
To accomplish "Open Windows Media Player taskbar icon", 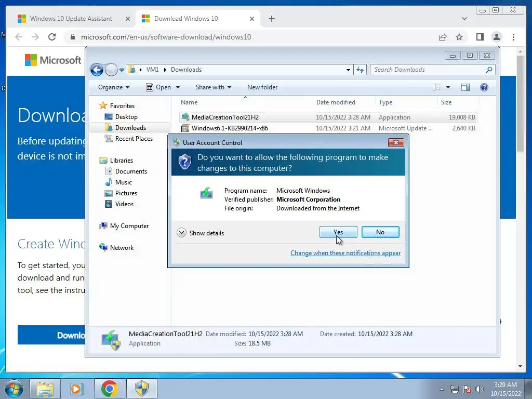I will coord(77,389).
